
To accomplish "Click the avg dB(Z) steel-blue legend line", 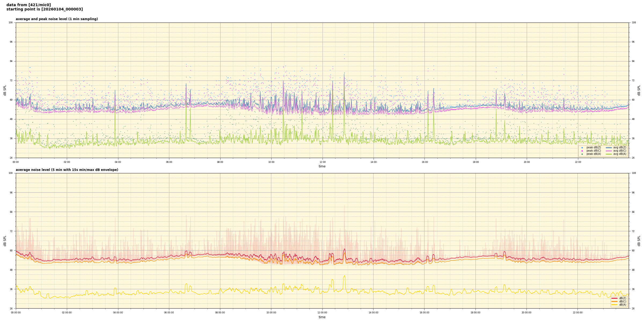I will coord(609,148).
